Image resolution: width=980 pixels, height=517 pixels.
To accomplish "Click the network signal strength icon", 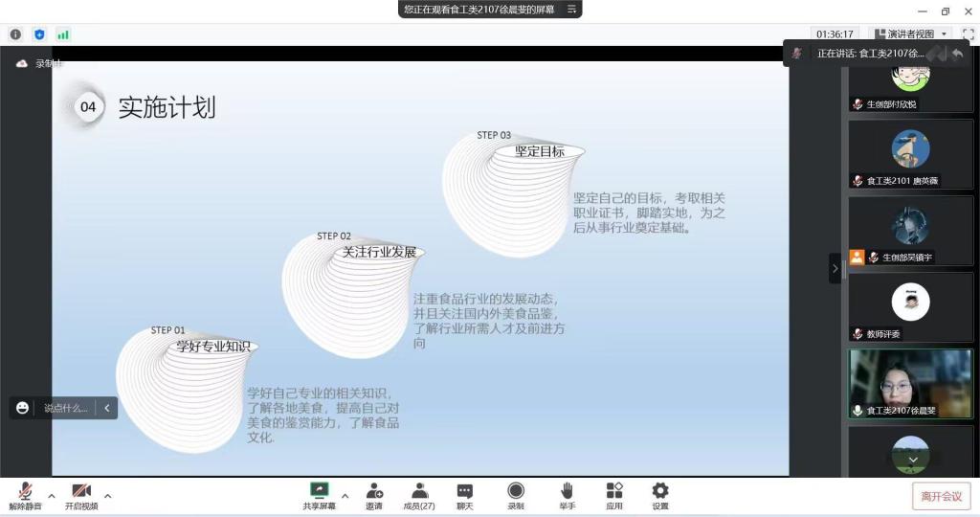I will (63, 34).
